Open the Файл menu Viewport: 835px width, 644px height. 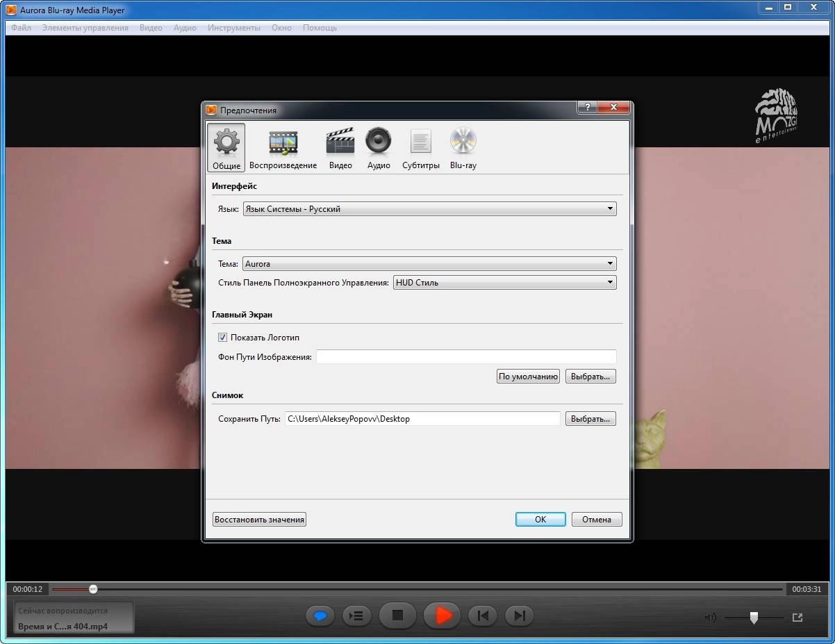[x=21, y=28]
